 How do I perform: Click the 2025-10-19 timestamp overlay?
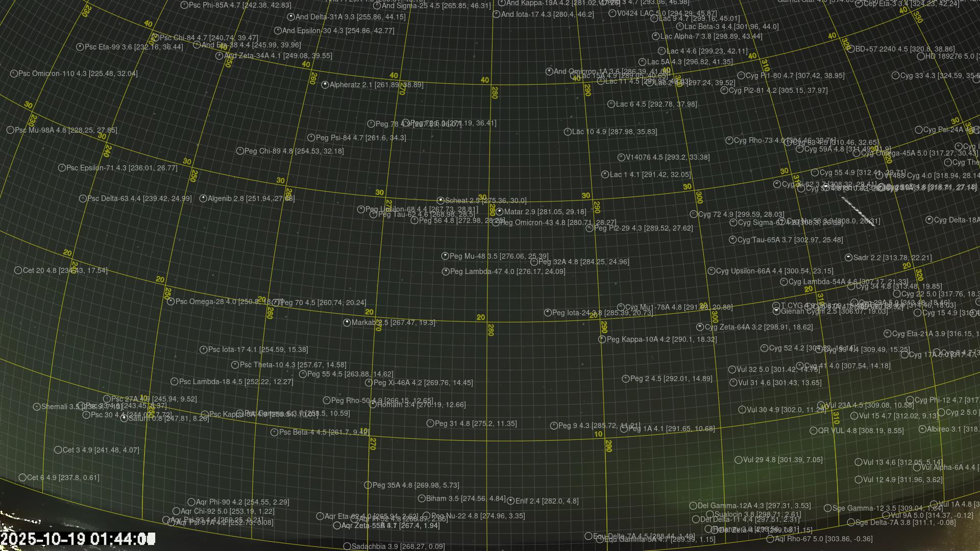tap(78, 539)
